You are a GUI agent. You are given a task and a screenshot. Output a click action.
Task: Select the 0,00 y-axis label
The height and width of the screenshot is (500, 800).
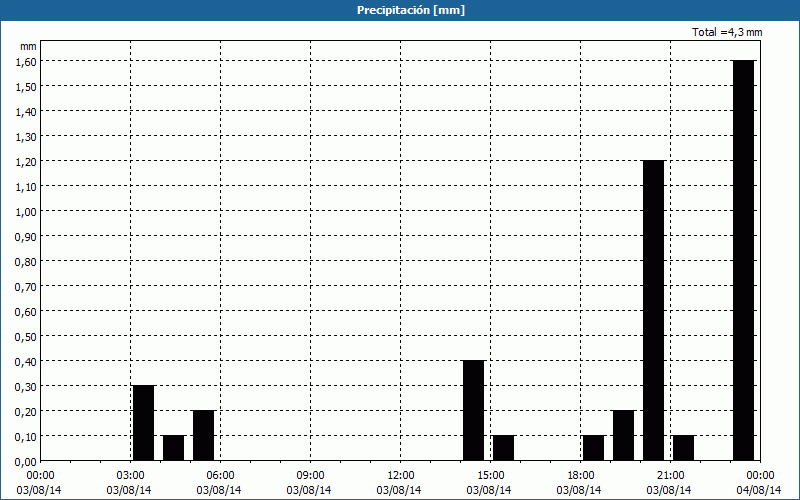pyautogui.click(x=26, y=462)
